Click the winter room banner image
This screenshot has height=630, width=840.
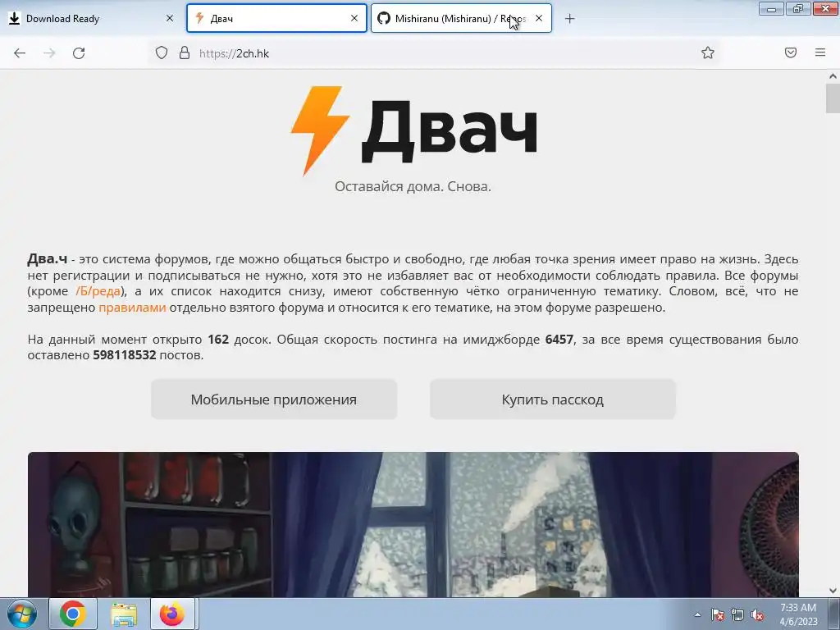click(413, 524)
